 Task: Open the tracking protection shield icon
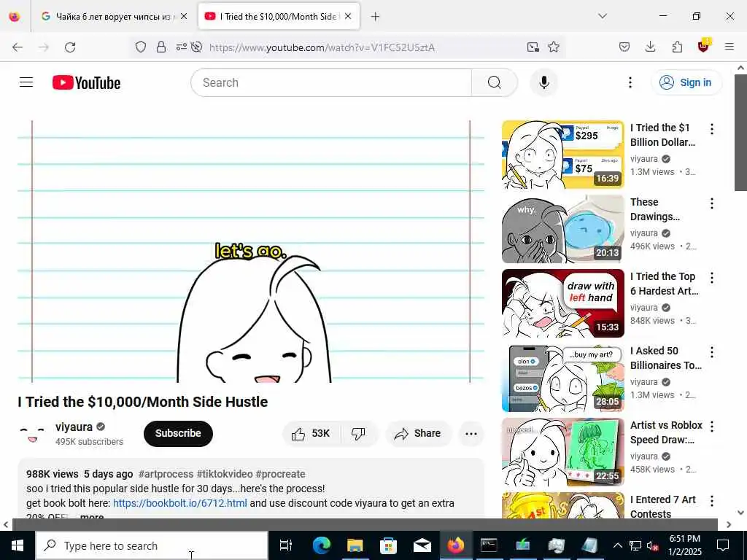coord(141,47)
